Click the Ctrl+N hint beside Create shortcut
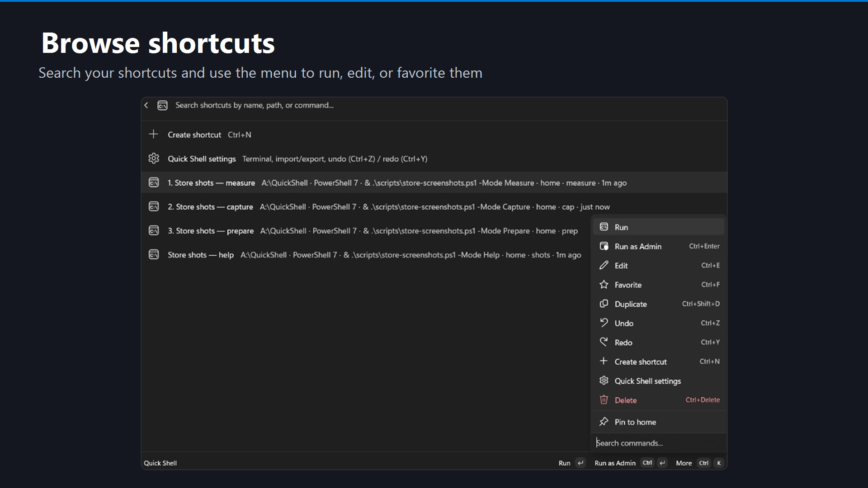Viewport: 868px width, 488px height. tap(240, 135)
